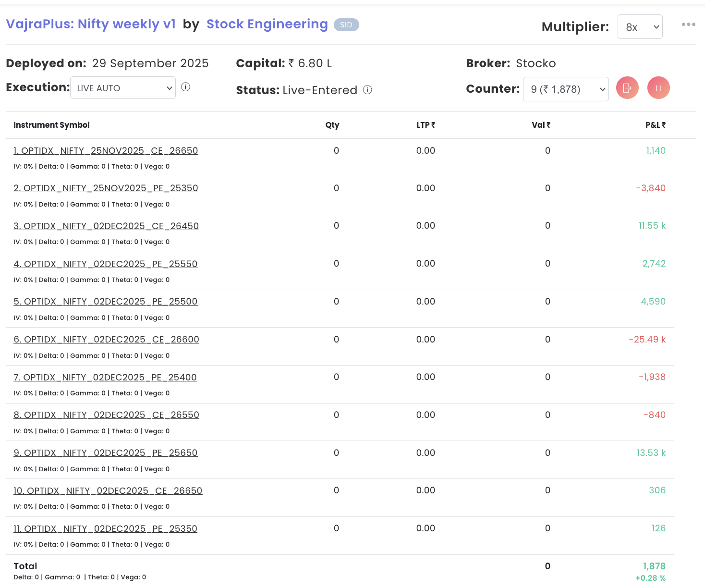Open instrument 25NOV2025_PE_25350 link

106,188
